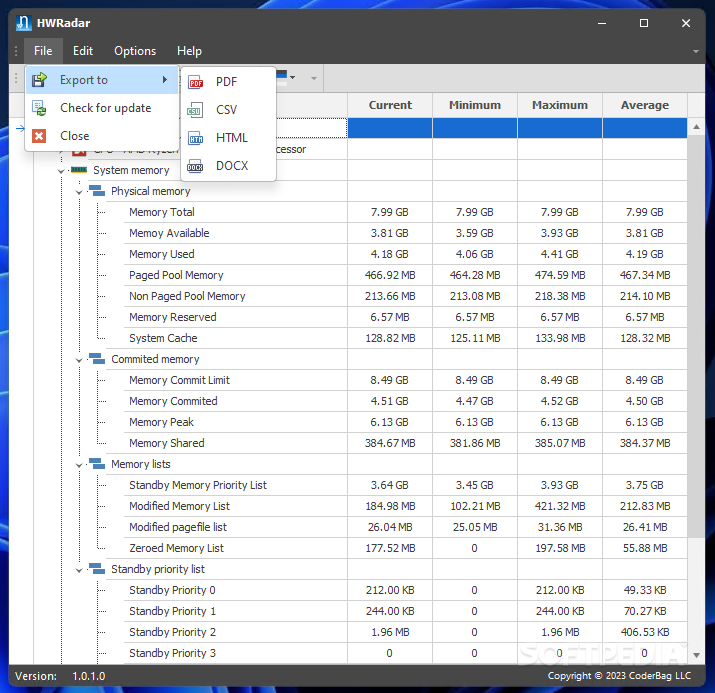715x693 pixels.
Task: Click the Minimum column header
Action: pyautogui.click(x=475, y=105)
